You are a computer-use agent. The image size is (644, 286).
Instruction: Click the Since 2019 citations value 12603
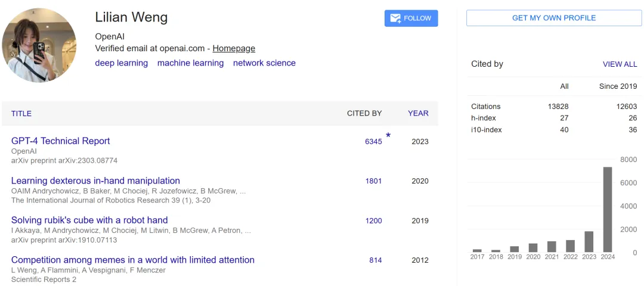(627, 106)
